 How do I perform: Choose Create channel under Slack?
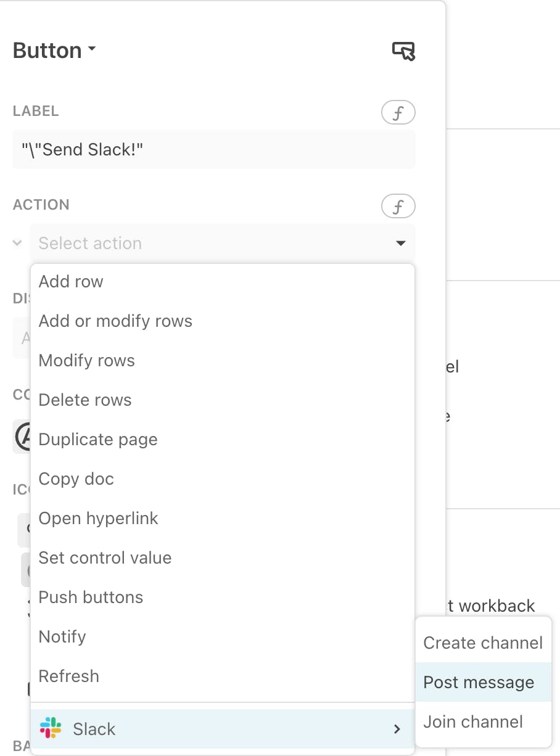[483, 643]
